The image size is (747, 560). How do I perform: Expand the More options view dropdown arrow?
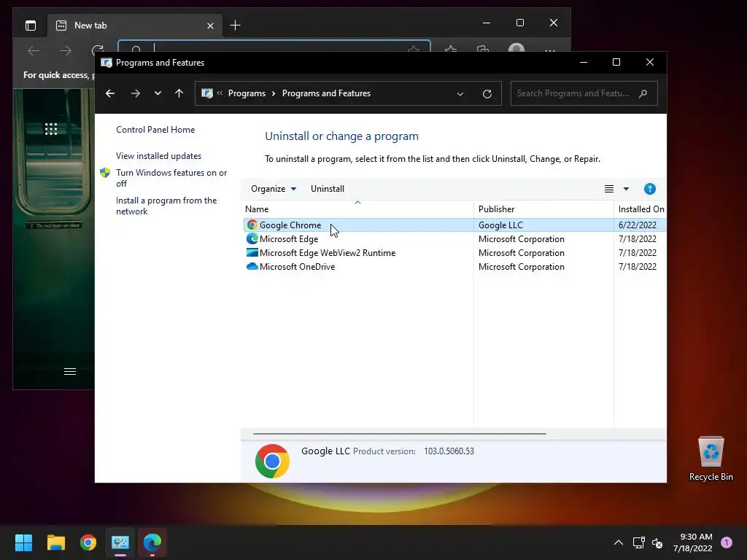click(x=626, y=189)
